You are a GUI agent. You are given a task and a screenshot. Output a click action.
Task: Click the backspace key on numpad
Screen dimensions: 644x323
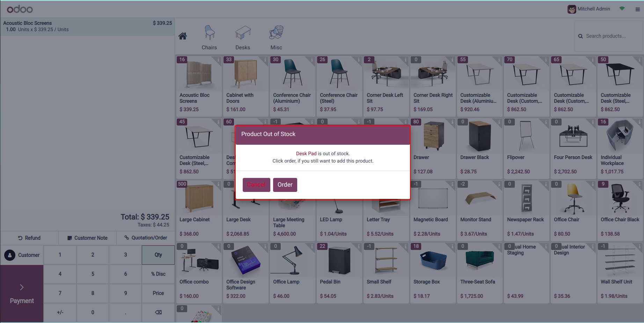[158, 313]
